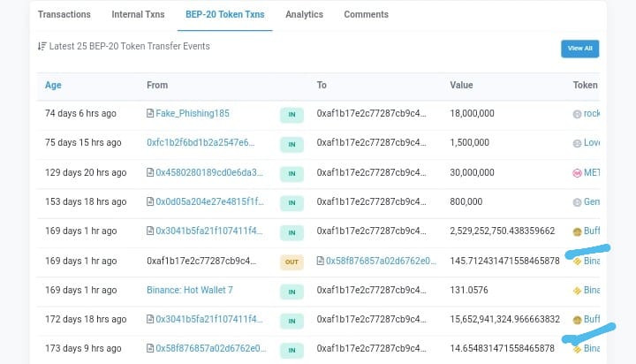Viewport: 636px width, 364px height.
Task: Select the value 18,000,000
Action: coord(472,113)
